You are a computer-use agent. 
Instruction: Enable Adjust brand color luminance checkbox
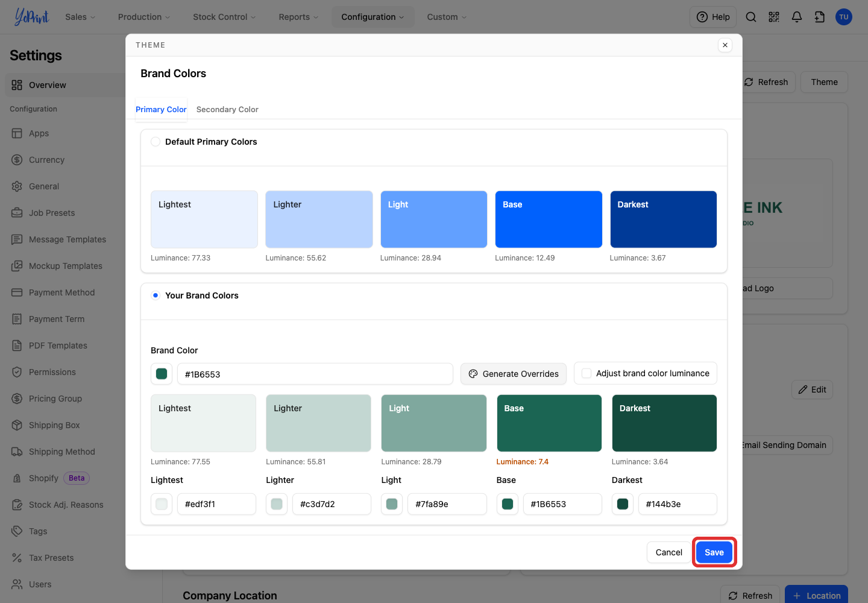pos(587,373)
